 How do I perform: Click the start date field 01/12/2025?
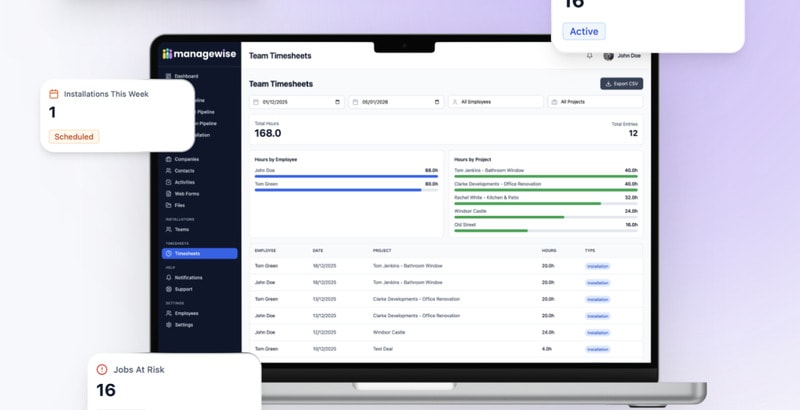[290, 102]
